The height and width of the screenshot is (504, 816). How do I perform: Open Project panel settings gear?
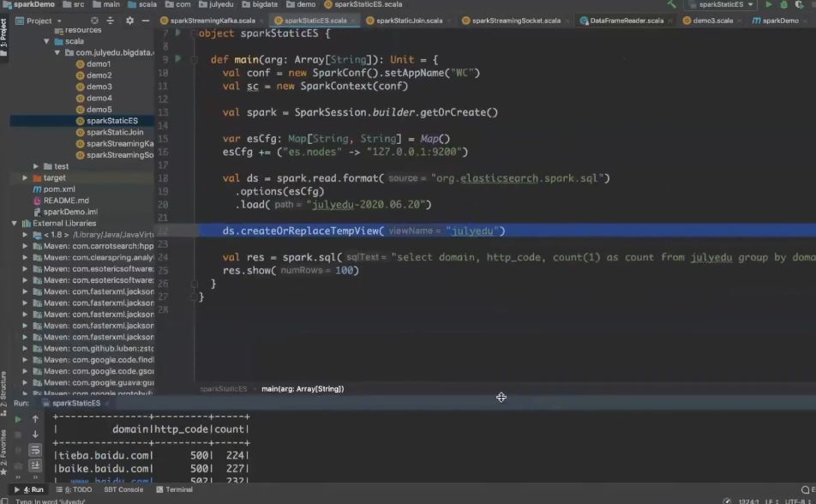pos(130,21)
